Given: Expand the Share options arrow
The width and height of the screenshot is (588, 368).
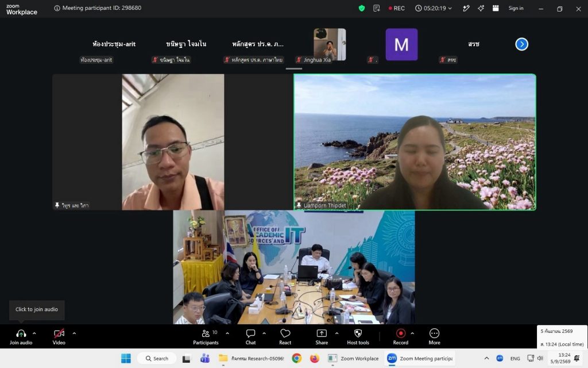Looking at the screenshot, I should [336, 333].
